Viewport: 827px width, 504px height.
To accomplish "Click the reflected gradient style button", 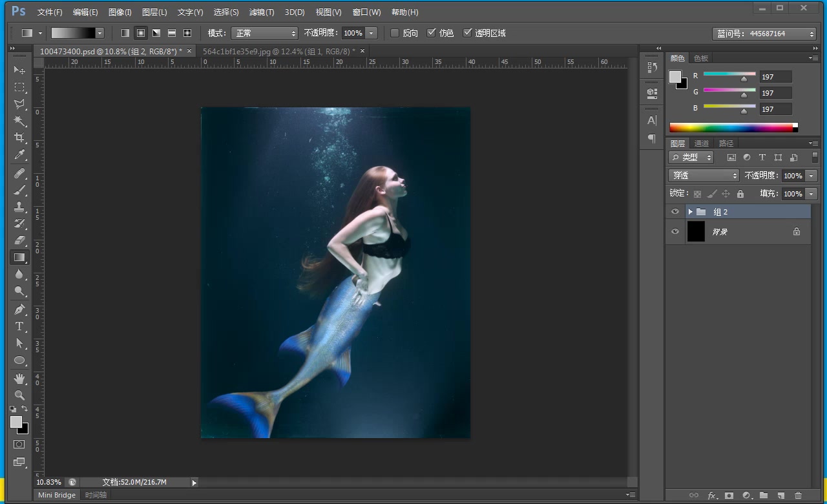I will click(172, 33).
